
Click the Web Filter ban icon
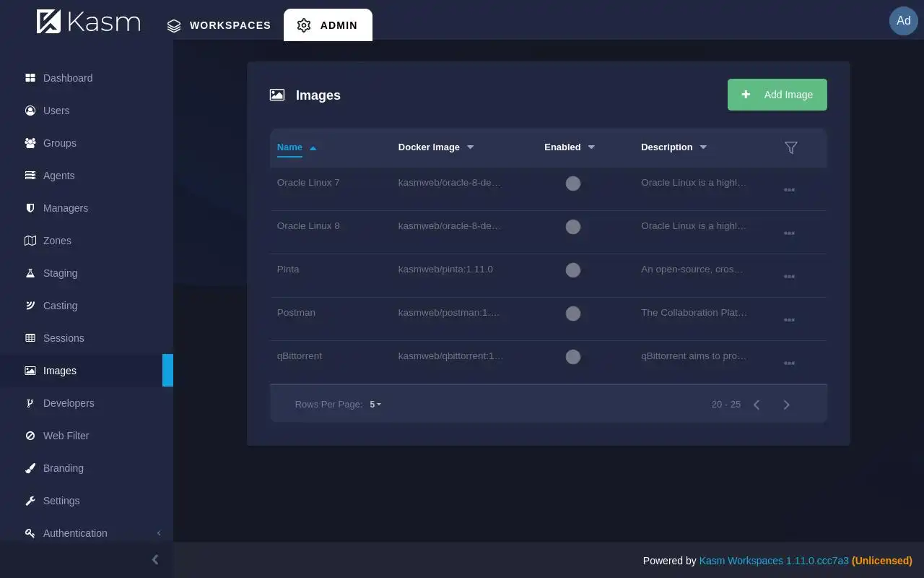[x=30, y=436]
